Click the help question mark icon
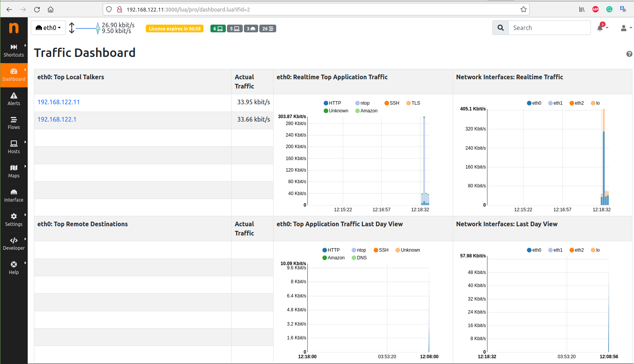This screenshot has height=364, width=634. coord(629,54)
